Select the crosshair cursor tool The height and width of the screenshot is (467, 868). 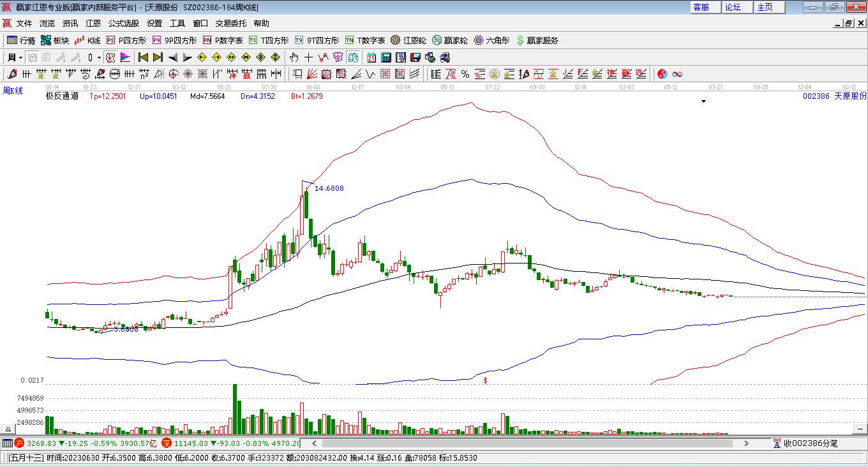click(309, 57)
